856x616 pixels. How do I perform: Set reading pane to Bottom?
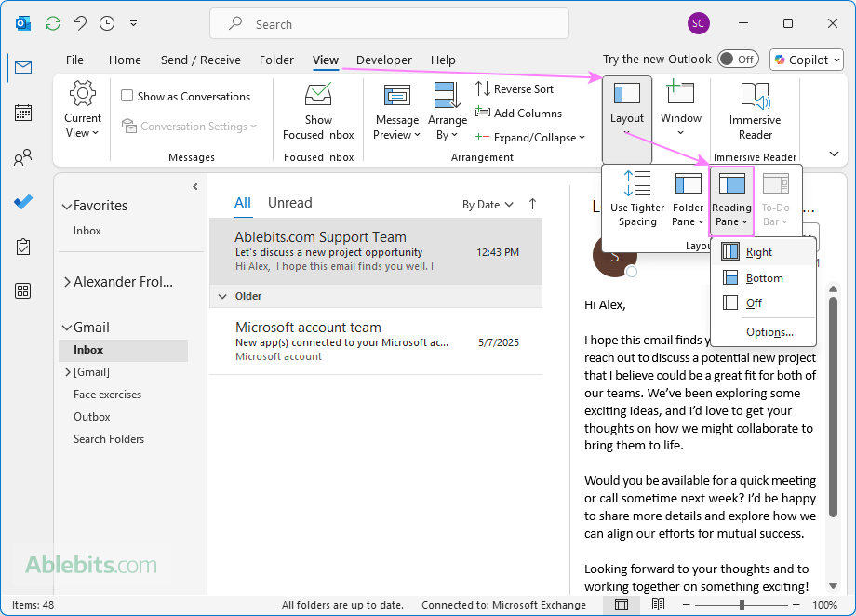[764, 278]
